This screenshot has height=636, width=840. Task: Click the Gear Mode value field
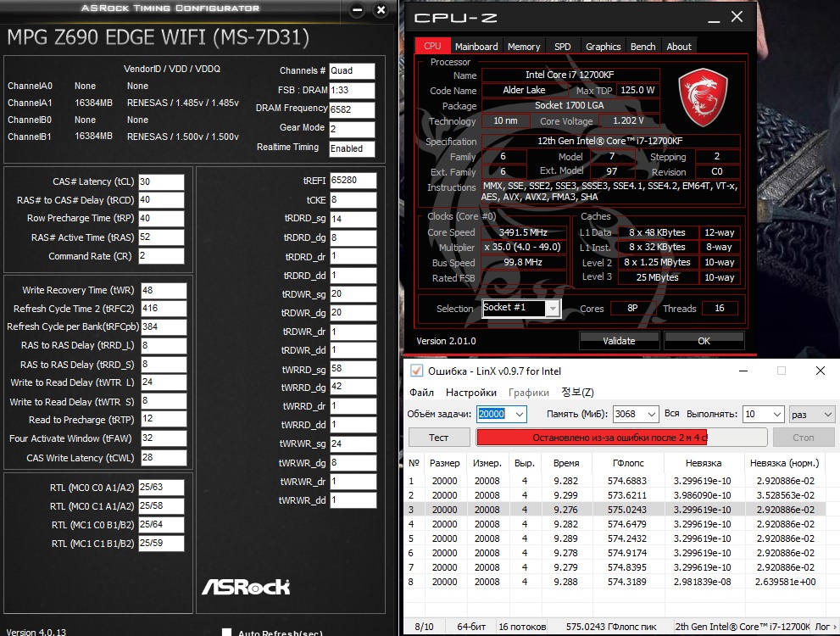352,129
